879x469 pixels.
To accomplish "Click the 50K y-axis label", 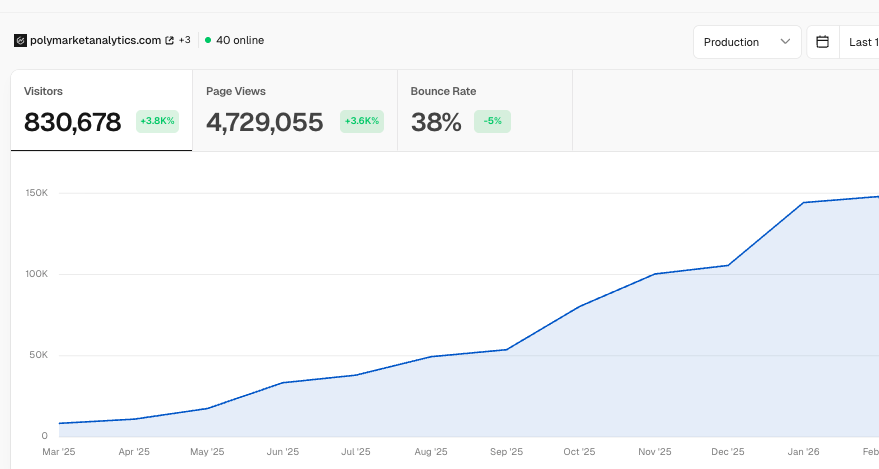I will click(39, 355).
